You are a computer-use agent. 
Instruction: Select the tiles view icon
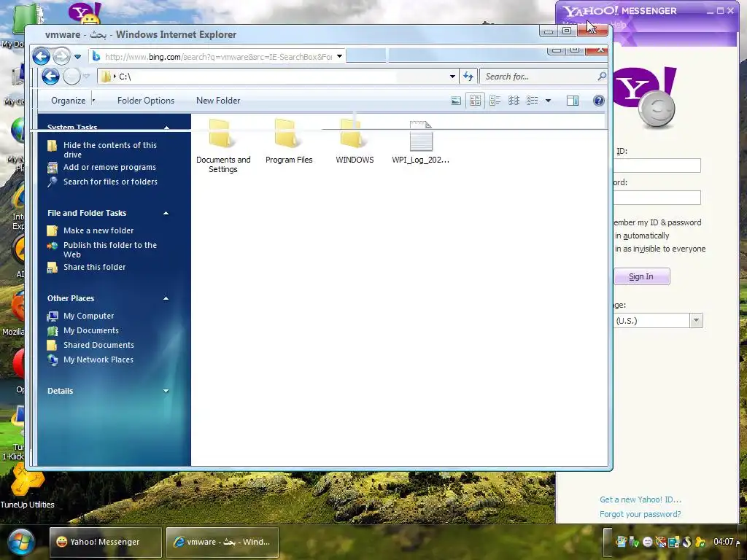point(495,101)
